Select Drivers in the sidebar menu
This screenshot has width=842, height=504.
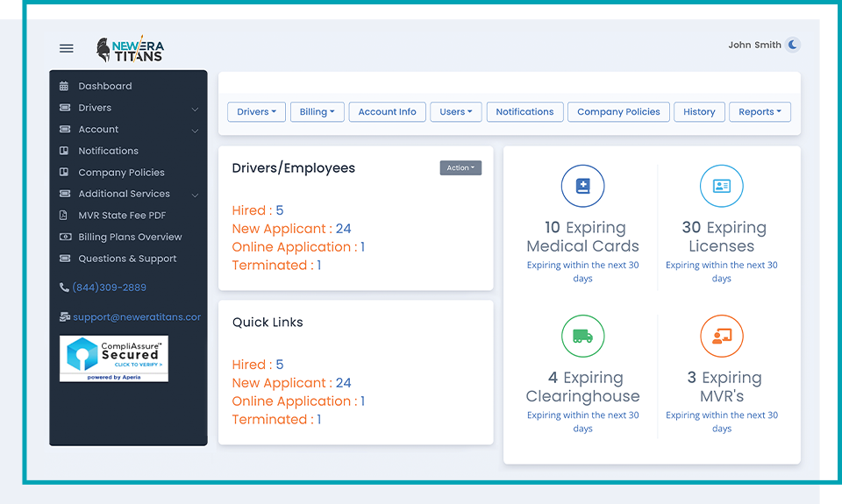coord(95,107)
